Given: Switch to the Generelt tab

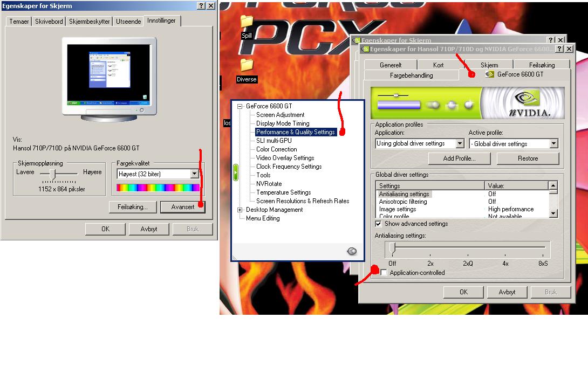Looking at the screenshot, I should [391, 65].
